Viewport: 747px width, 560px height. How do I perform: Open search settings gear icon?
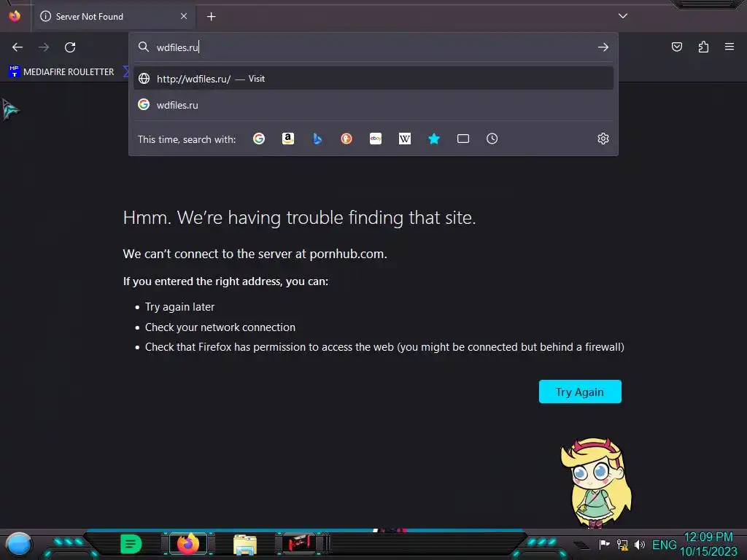tap(603, 139)
